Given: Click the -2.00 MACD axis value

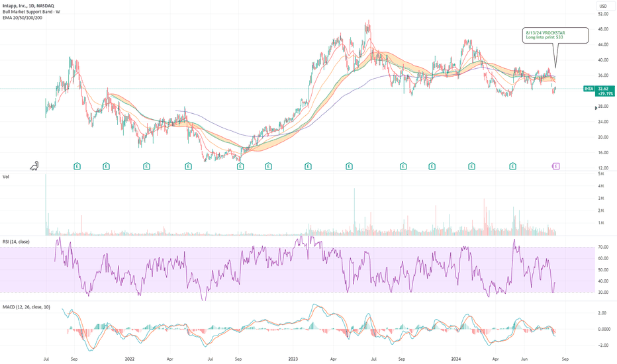Looking at the screenshot, I should point(603,345).
